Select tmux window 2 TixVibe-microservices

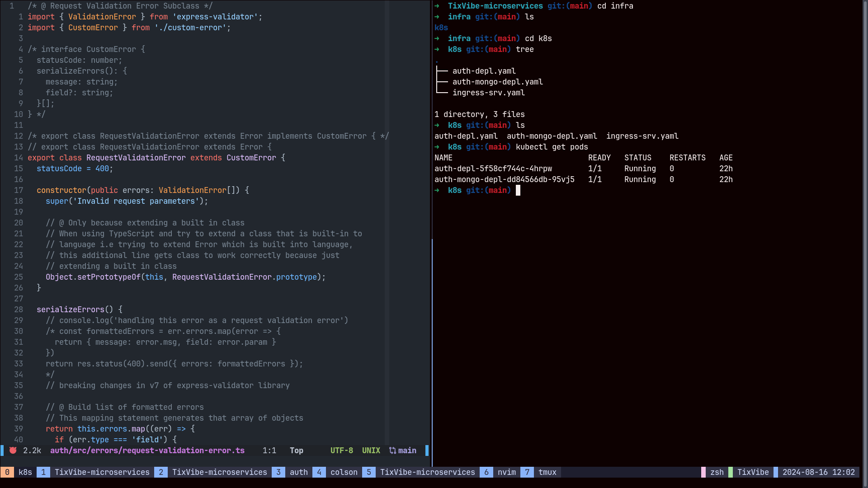tap(213, 472)
